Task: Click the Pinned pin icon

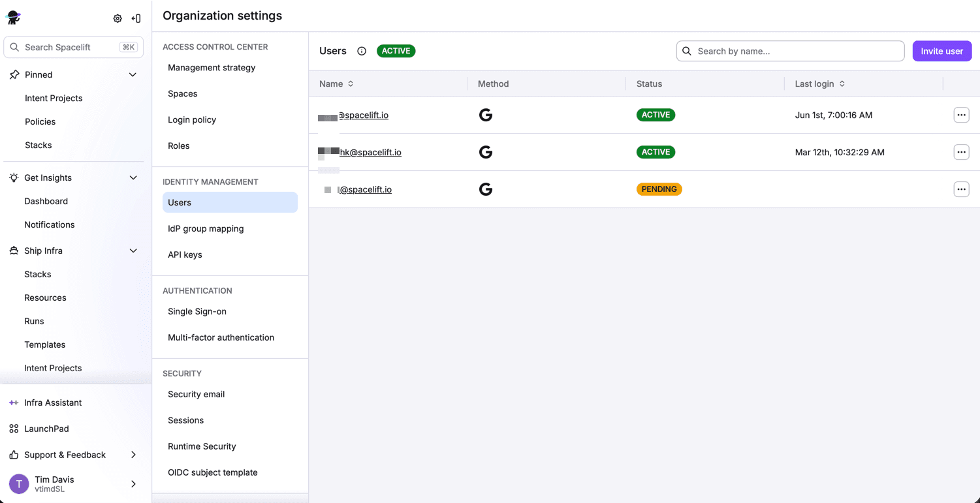Action: point(14,74)
